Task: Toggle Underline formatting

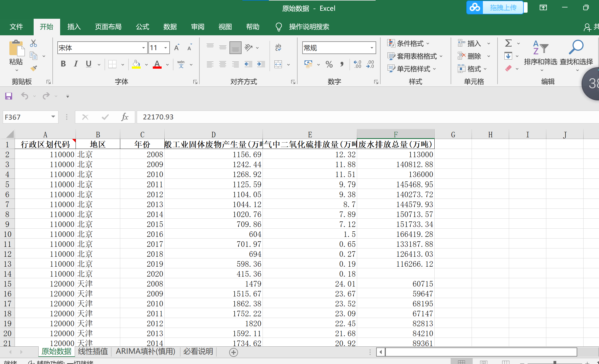Action: (x=89, y=64)
